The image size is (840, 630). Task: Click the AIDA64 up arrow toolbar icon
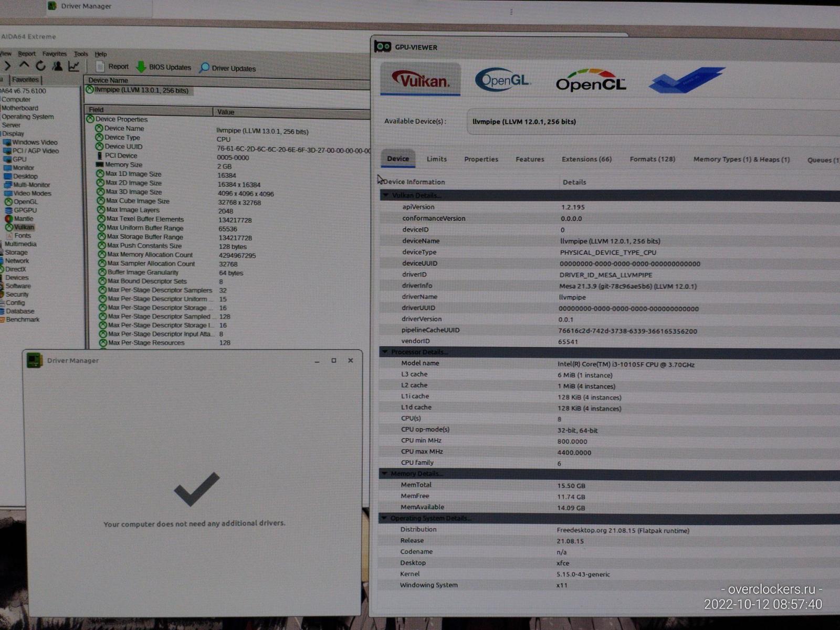24,65
